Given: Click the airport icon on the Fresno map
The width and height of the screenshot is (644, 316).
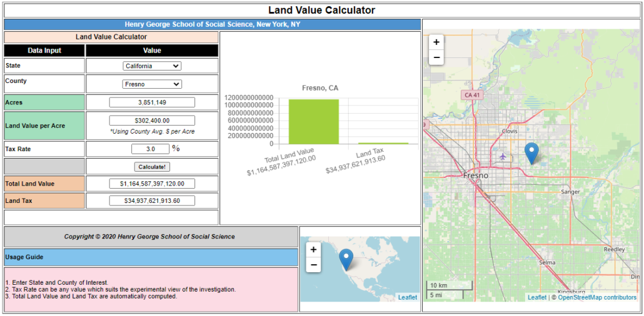Looking at the screenshot, I should coord(503,156).
